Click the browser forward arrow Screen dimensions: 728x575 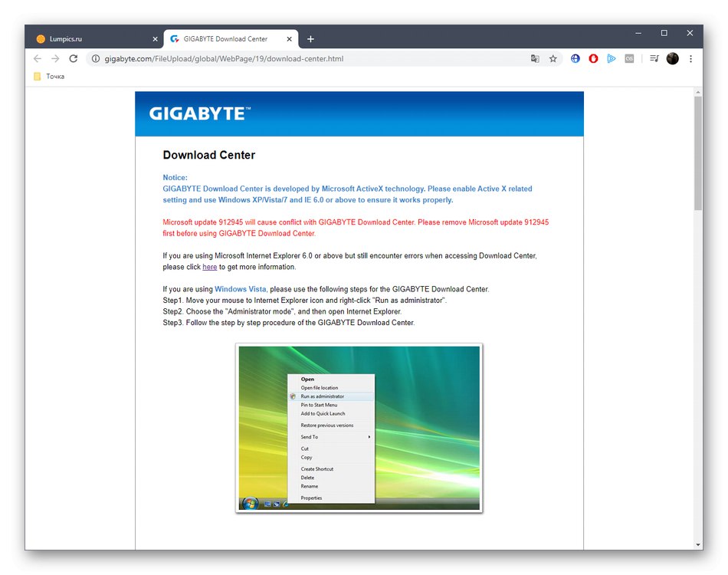55,58
